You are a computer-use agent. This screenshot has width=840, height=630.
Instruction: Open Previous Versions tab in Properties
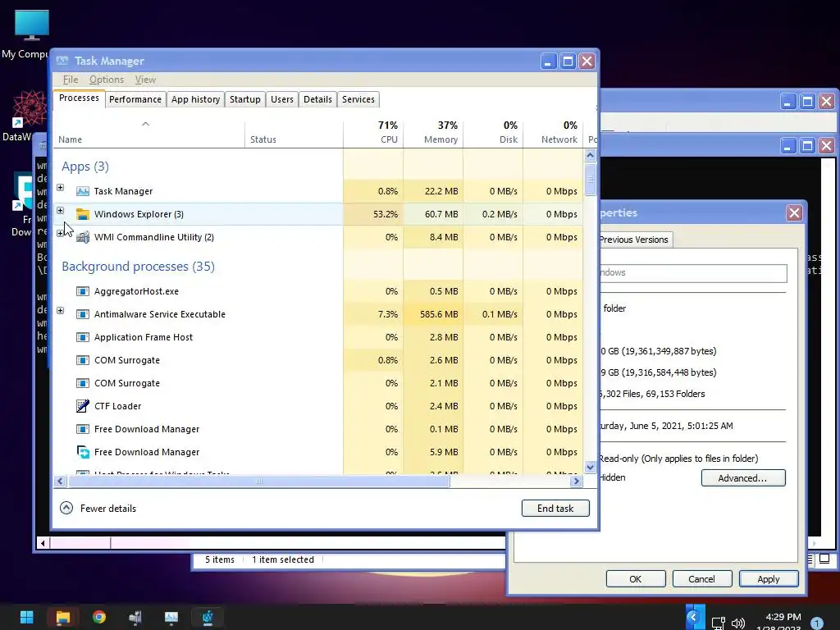pos(635,240)
